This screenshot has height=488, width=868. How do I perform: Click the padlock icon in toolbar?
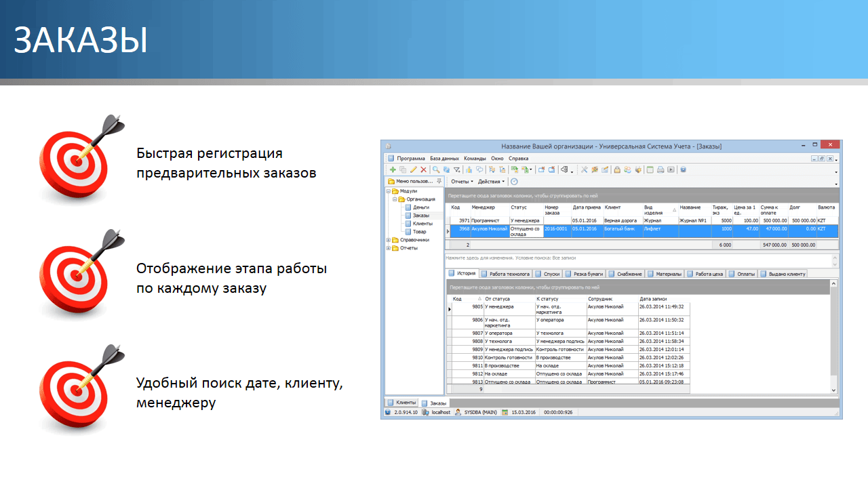tap(617, 169)
